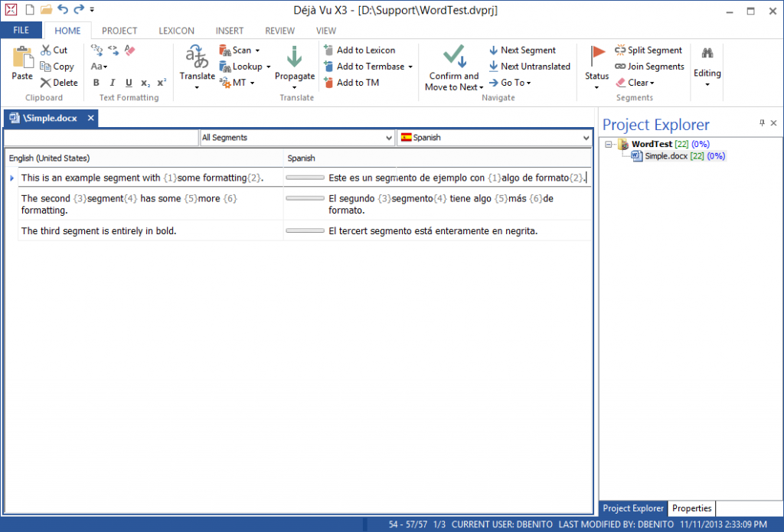This screenshot has height=532, width=784.
Task: Click the insert next tag icon
Action: 113,50
